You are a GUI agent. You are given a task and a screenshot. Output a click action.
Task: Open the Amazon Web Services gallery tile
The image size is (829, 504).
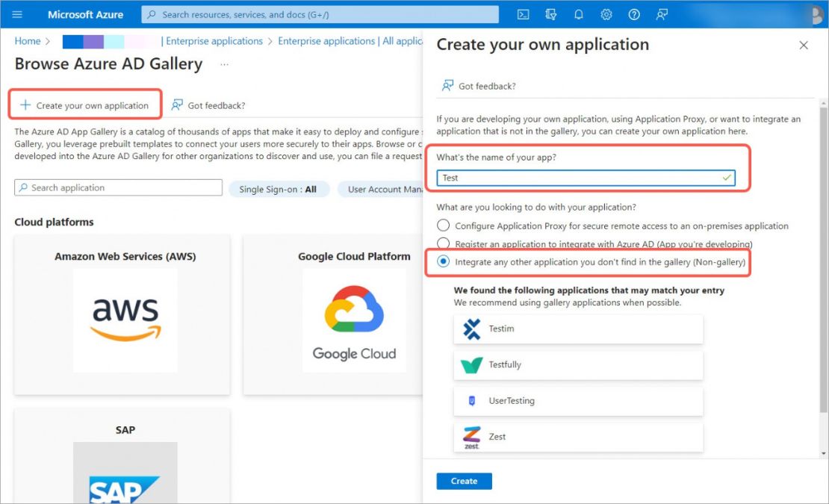click(x=122, y=315)
